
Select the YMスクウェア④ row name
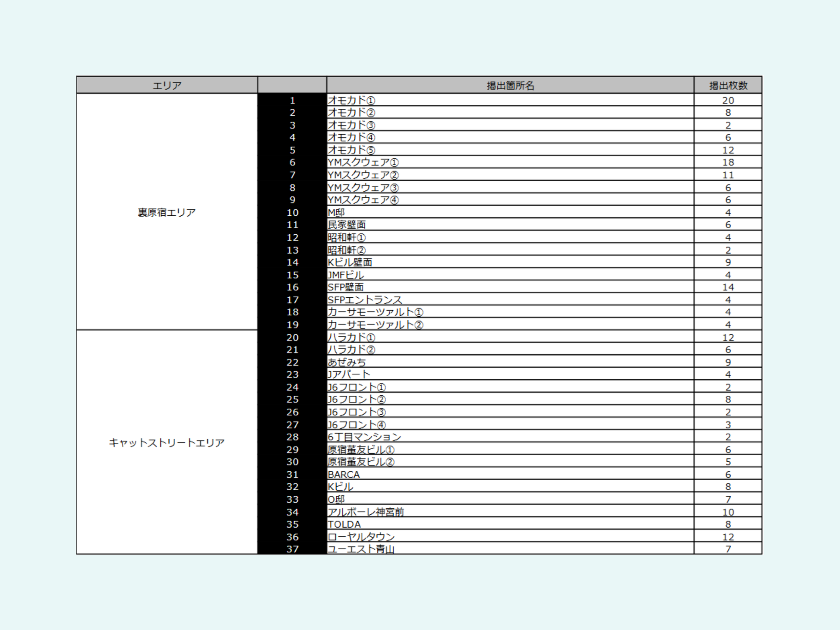[x=510, y=200]
